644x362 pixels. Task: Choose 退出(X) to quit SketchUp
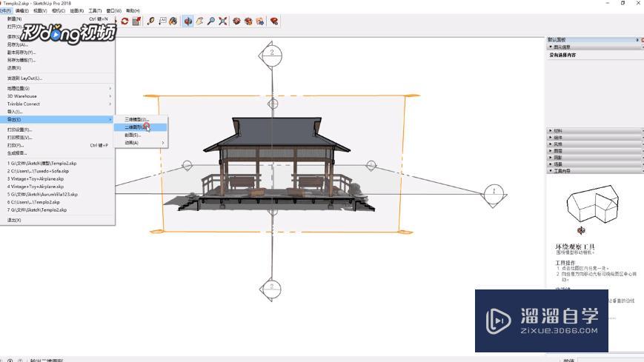pos(58,220)
